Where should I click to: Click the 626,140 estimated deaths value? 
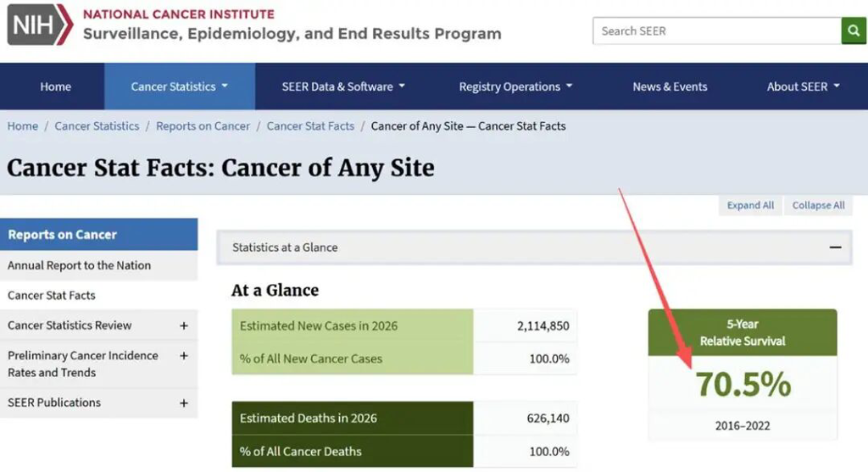click(548, 419)
